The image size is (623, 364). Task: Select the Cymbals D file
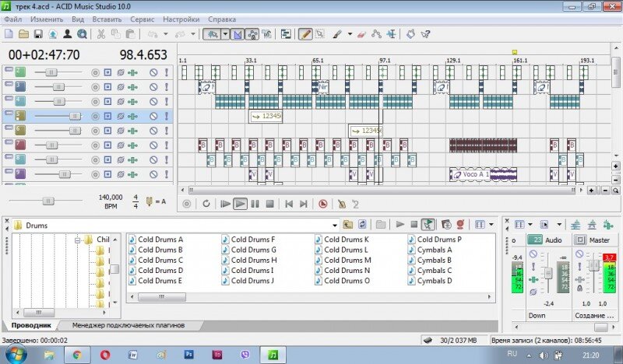pyautogui.click(x=431, y=281)
